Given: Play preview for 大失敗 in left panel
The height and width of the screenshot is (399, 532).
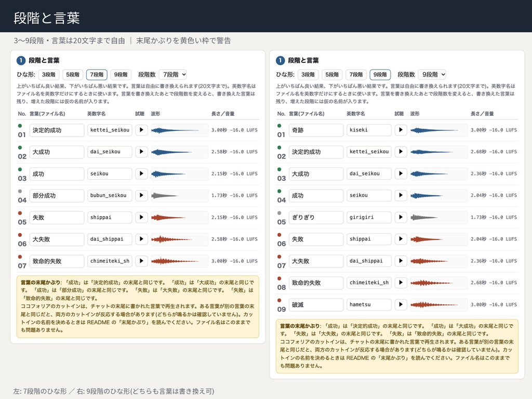Looking at the screenshot, I should point(141,239).
